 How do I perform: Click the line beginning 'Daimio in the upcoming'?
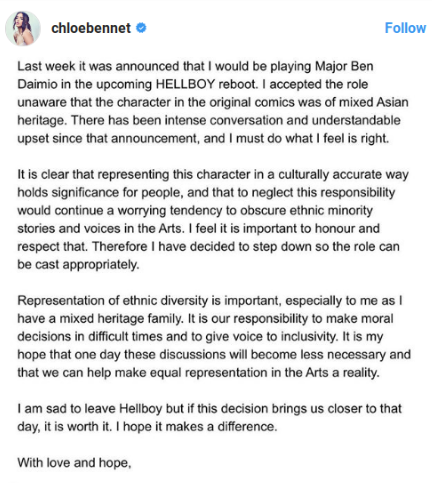(193, 84)
